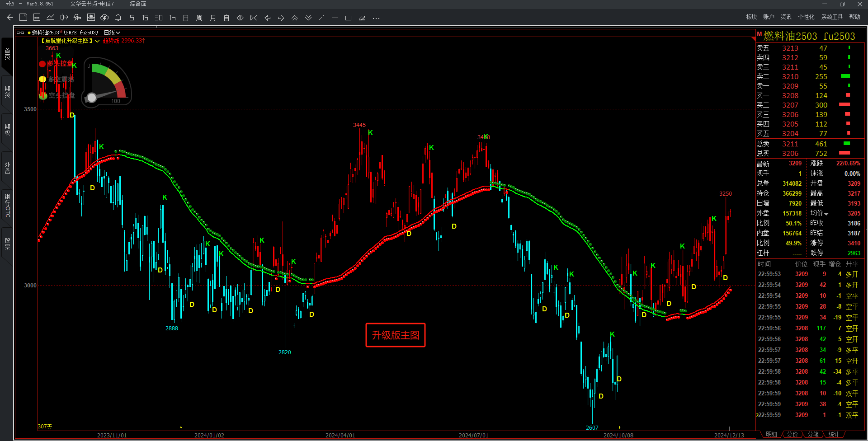
Task: Select the 银行OTC sidebar tab
Action: click(7, 206)
